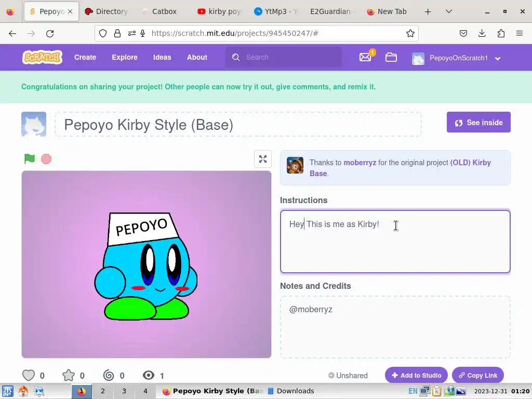The image size is (532, 399).
Task: Open Firefox application hamburger menu
Action: click(x=520, y=33)
